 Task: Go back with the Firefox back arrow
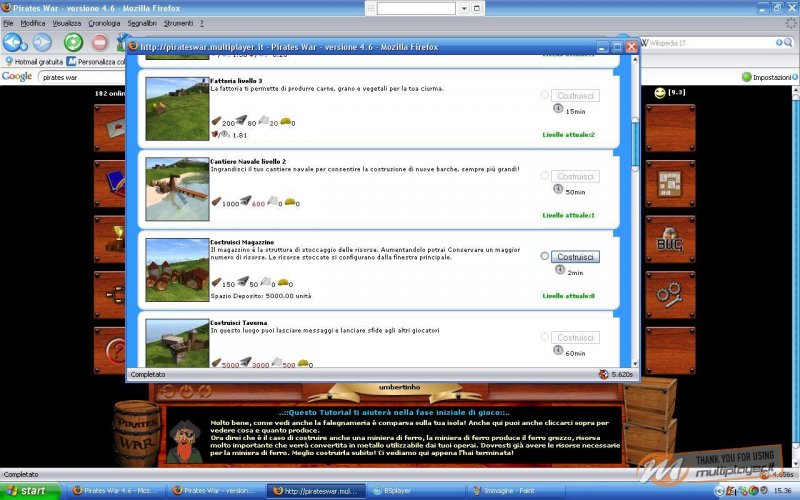12,42
